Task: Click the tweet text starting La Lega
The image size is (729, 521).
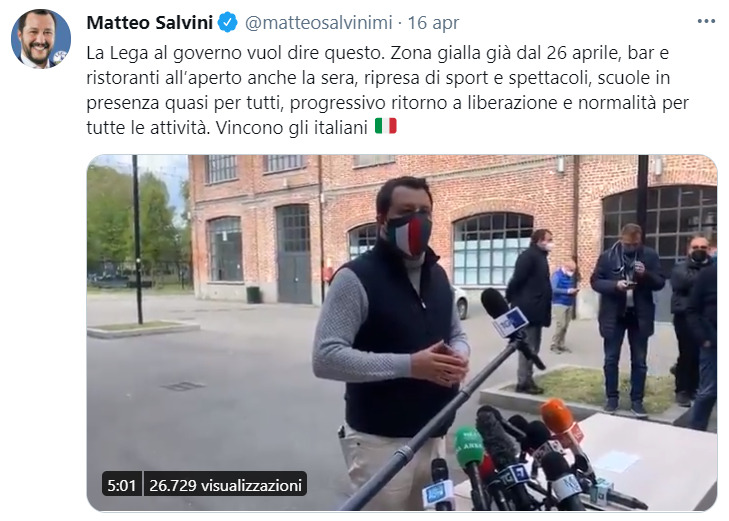Action: [387, 90]
